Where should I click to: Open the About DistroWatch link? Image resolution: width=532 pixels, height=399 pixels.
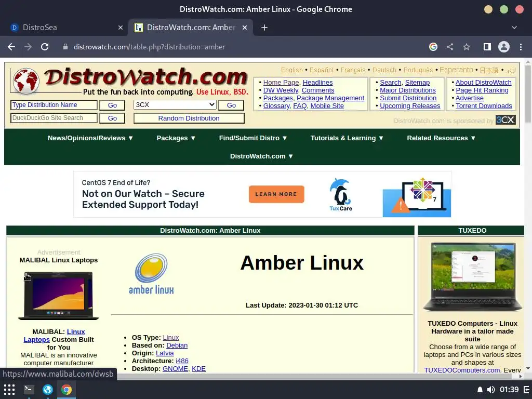click(x=484, y=83)
